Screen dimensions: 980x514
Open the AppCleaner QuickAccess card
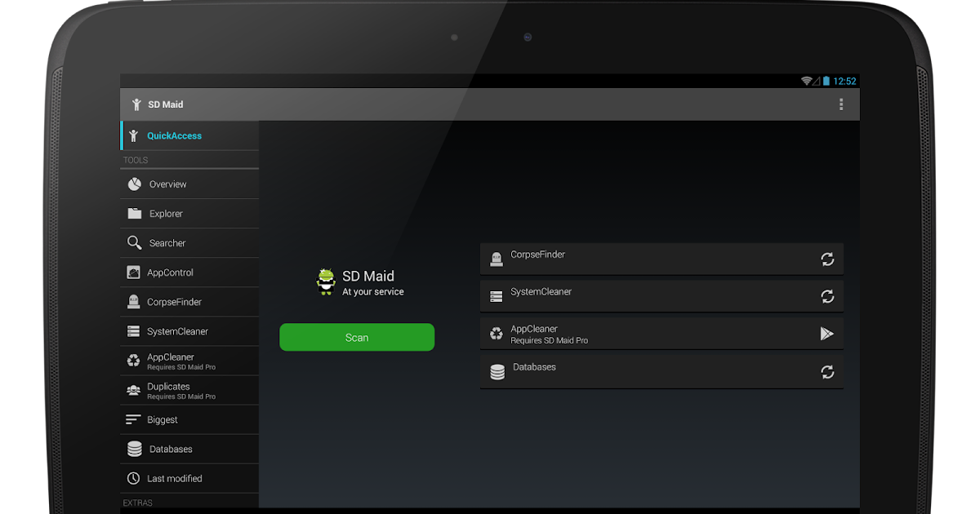click(661, 333)
